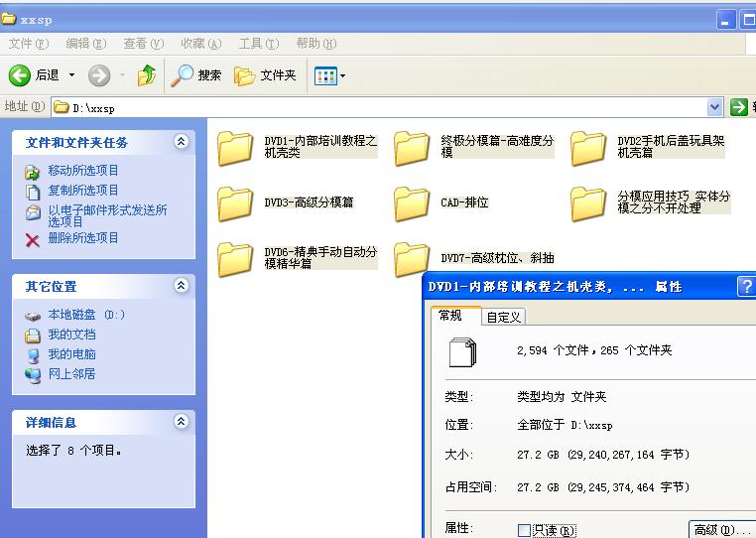Open the 编辑(E) menu

86,44
